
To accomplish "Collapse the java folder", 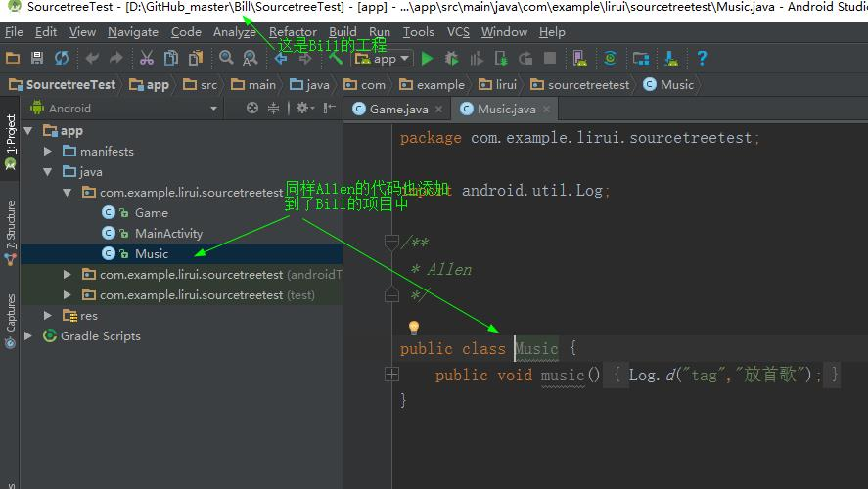I will pyautogui.click(x=48, y=172).
